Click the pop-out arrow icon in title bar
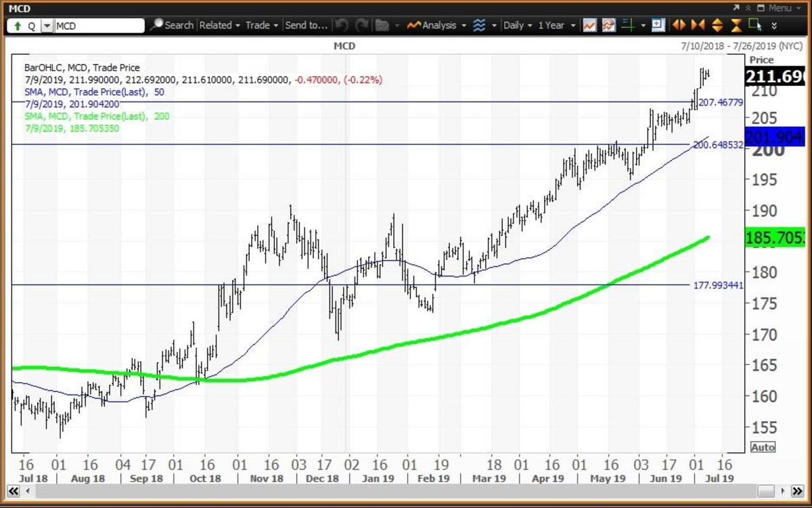812x508 pixels. point(736,8)
